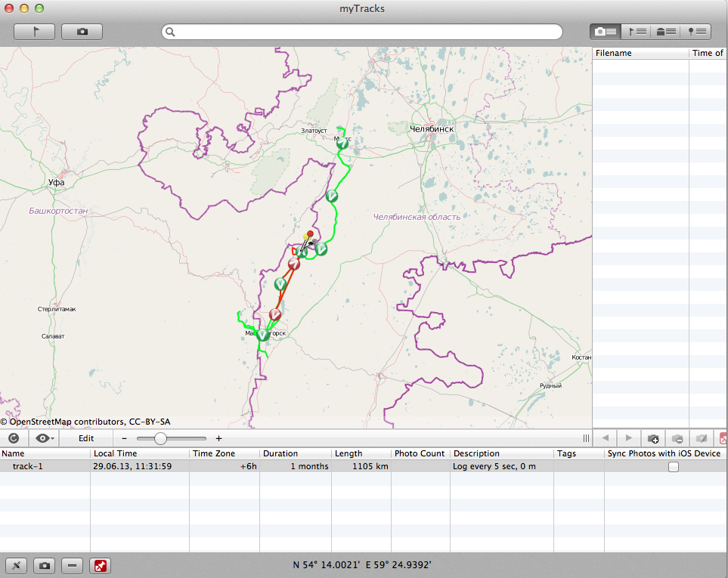This screenshot has width=728, height=578.
Task: Sort by Filename column header
Action: [641, 53]
